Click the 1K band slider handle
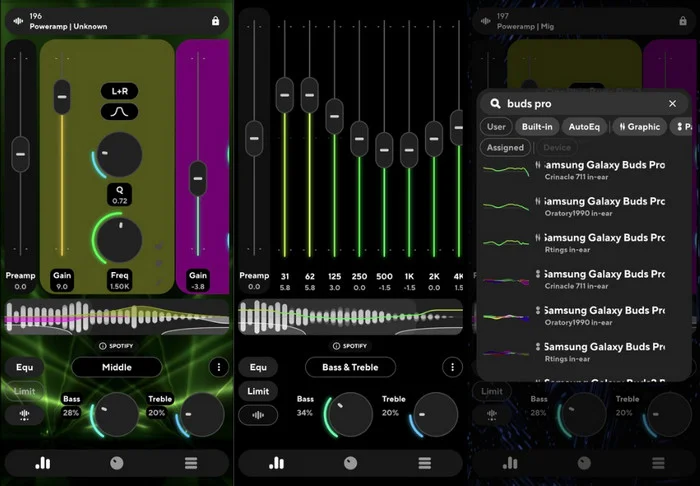700x486 pixels. point(409,150)
